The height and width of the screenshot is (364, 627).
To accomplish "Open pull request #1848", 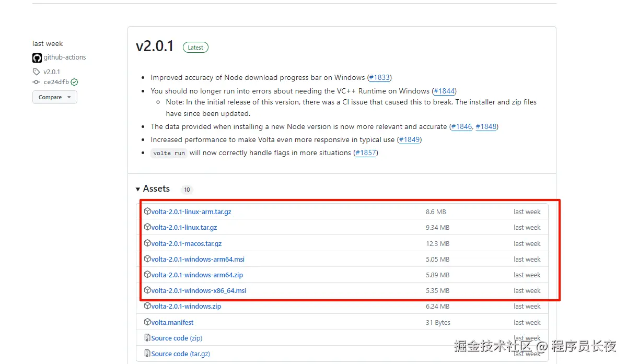I will tap(486, 126).
